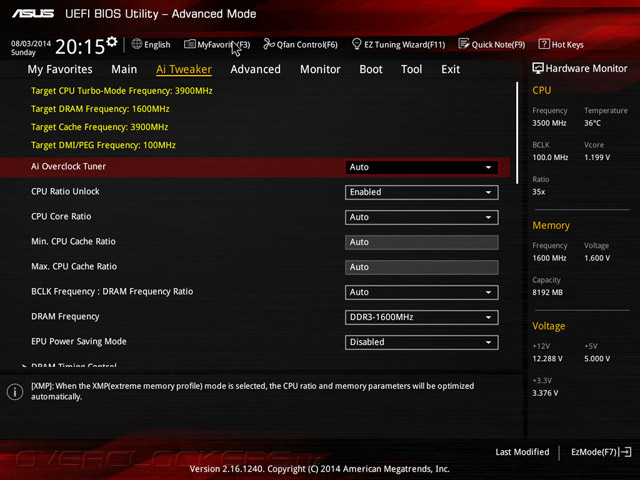This screenshot has width=640, height=480.
Task: Select the DRAM Frequency label
Action: [65, 317]
